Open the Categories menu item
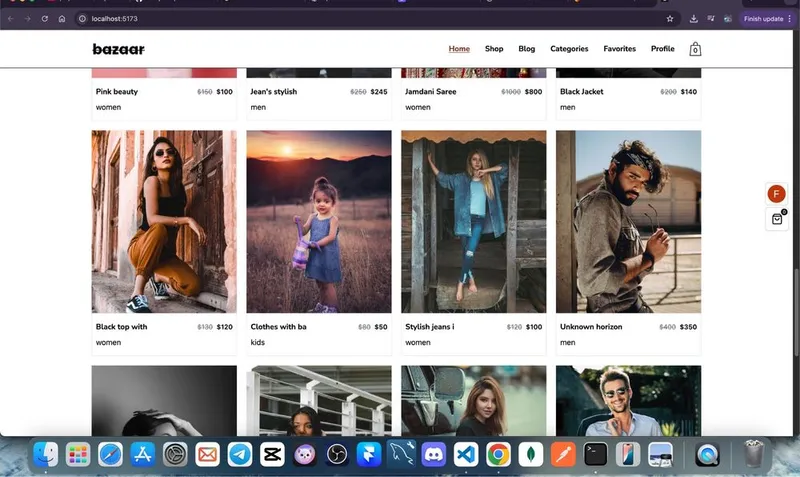 [x=569, y=49]
